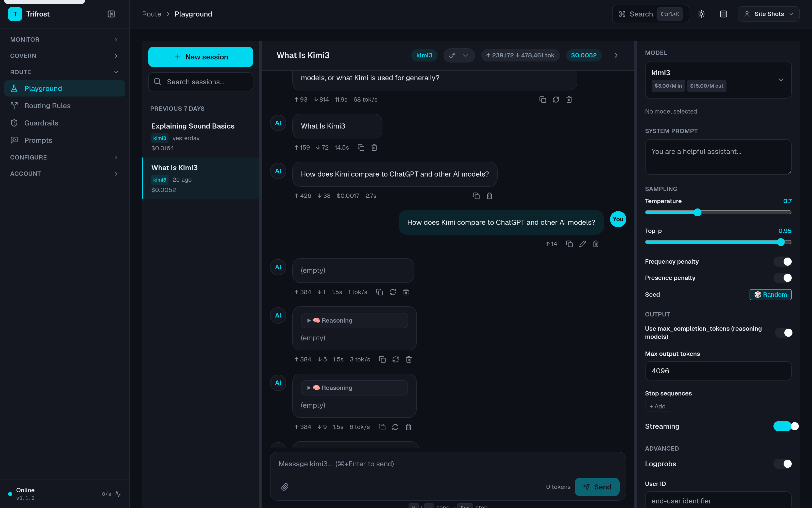
Task: Open Search with Ctrl+K
Action: point(650,14)
